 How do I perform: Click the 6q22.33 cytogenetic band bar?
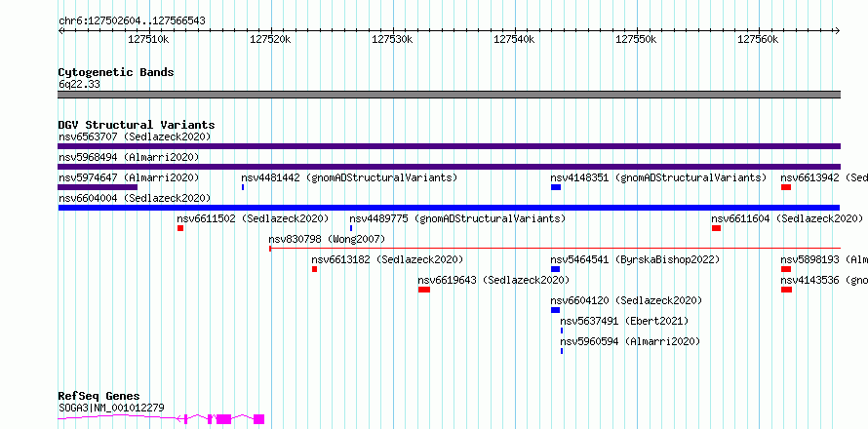[x=449, y=95]
